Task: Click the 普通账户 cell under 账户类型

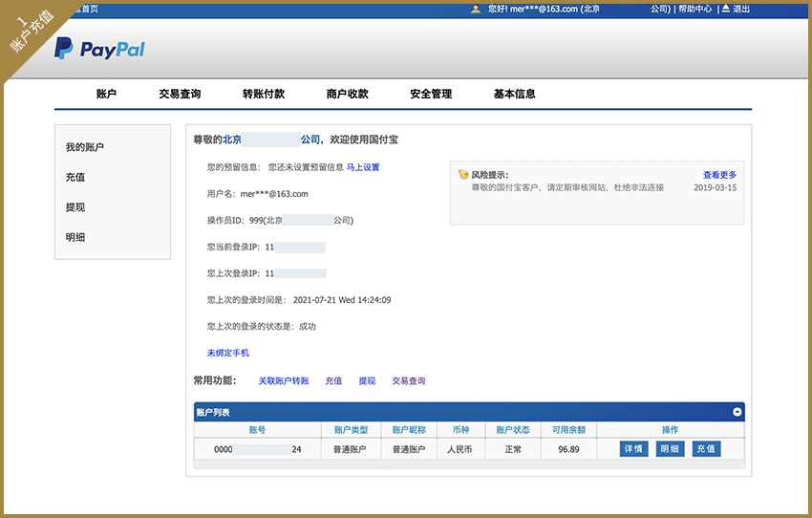Action: 350,449
